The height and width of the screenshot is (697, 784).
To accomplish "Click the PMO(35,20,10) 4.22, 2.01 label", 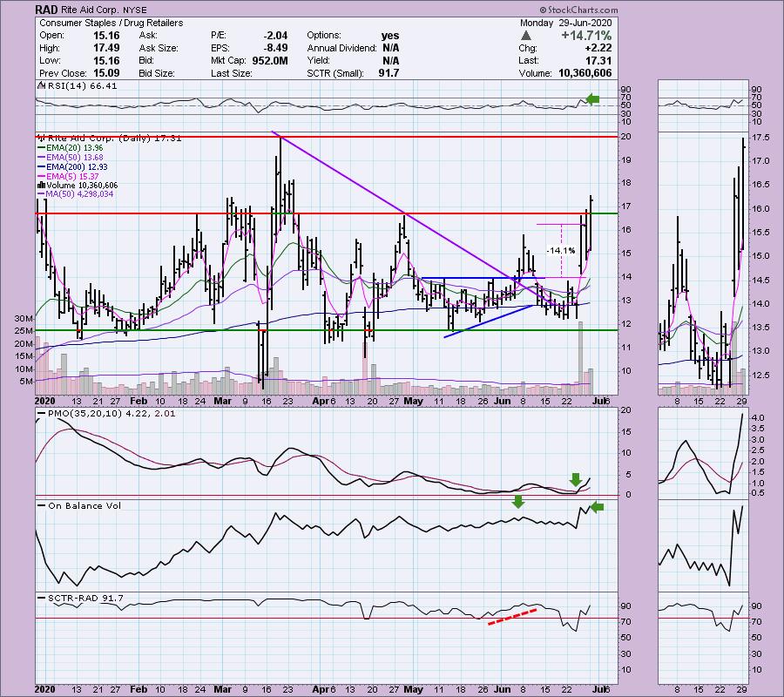I will (x=107, y=414).
